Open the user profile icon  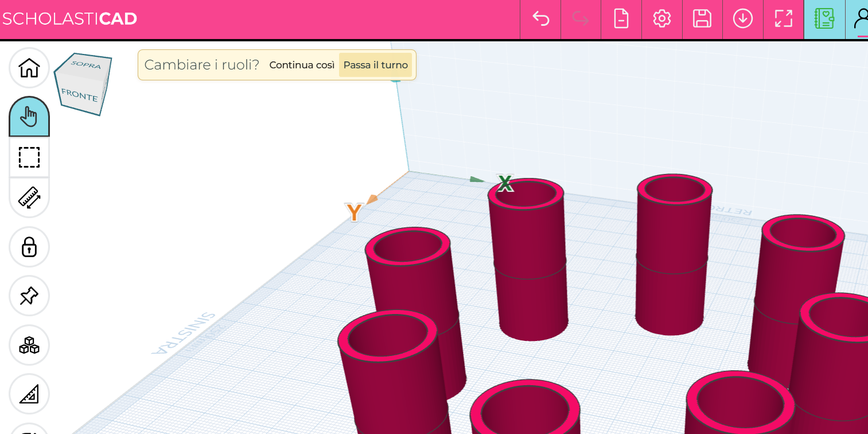tap(860, 19)
